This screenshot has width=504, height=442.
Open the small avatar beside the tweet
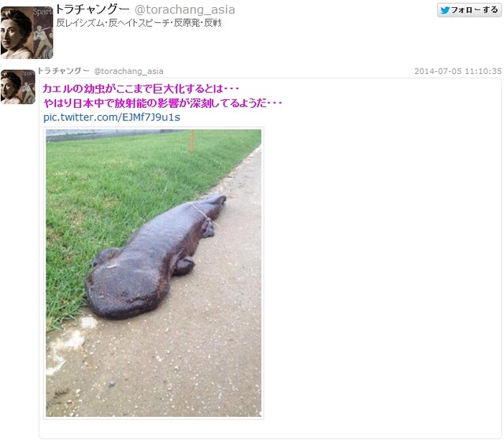pyautogui.click(x=18, y=87)
